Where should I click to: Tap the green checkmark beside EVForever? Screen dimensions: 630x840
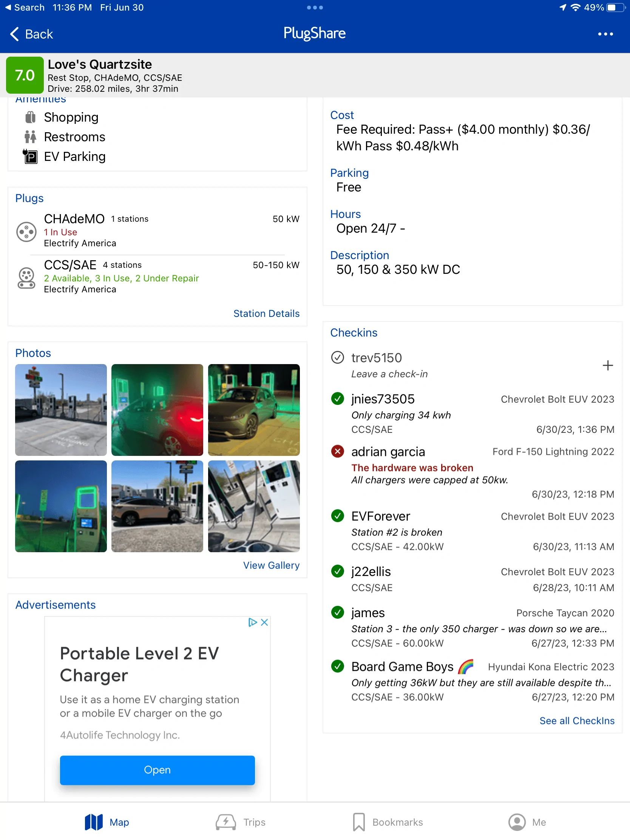(337, 516)
